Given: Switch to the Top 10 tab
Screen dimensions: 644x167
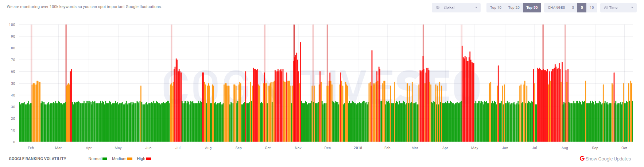Looking at the screenshot, I should pos(496,8).
